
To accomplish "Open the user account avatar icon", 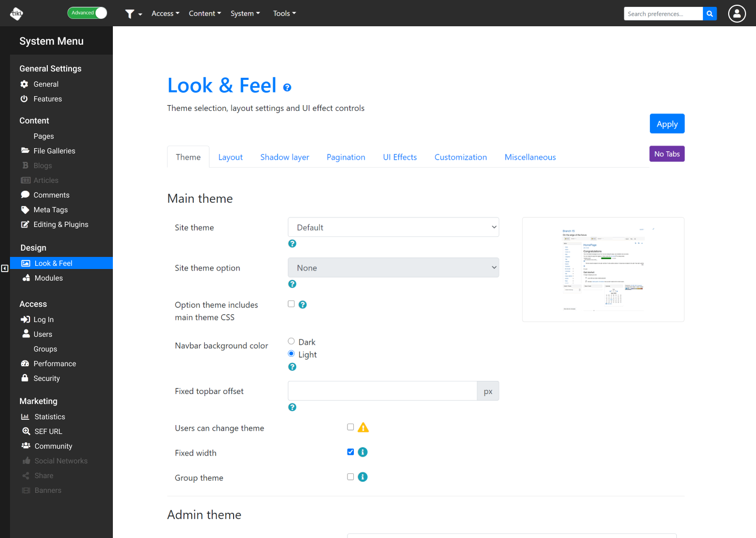I will point(737,14).
